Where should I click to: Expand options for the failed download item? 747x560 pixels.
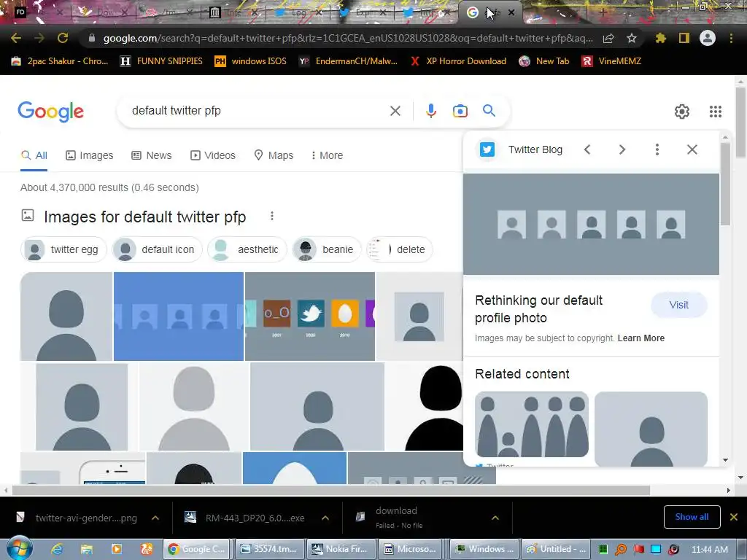click(495, 518)
